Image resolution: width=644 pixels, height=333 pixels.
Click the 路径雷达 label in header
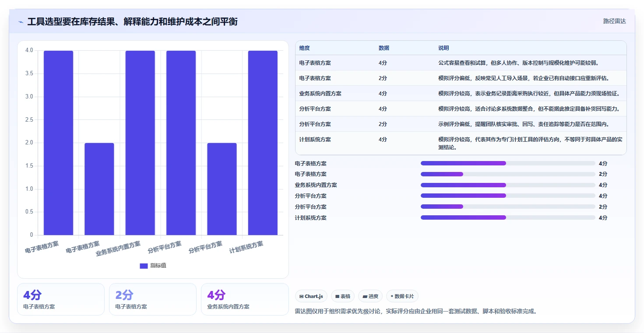click(x=615, y=21)
